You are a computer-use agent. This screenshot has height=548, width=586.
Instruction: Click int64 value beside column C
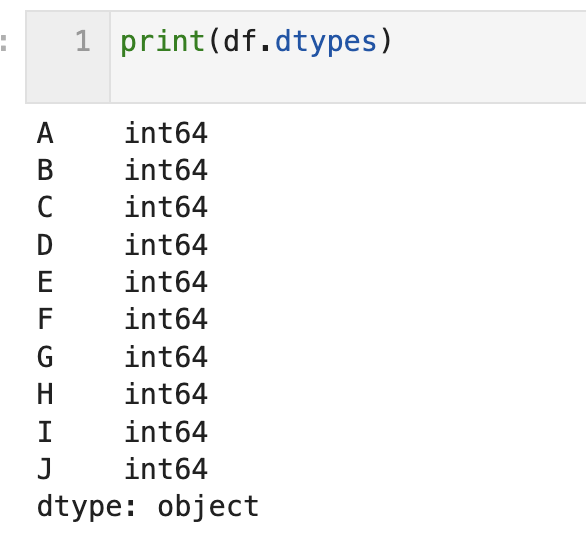click(x=166, y=207)
